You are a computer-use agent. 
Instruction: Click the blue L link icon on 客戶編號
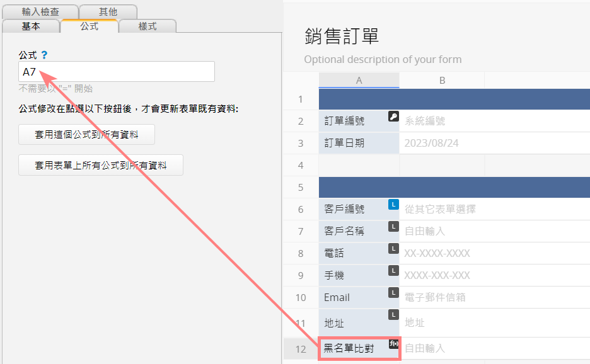pyautogui.click(x=393, y=205)
